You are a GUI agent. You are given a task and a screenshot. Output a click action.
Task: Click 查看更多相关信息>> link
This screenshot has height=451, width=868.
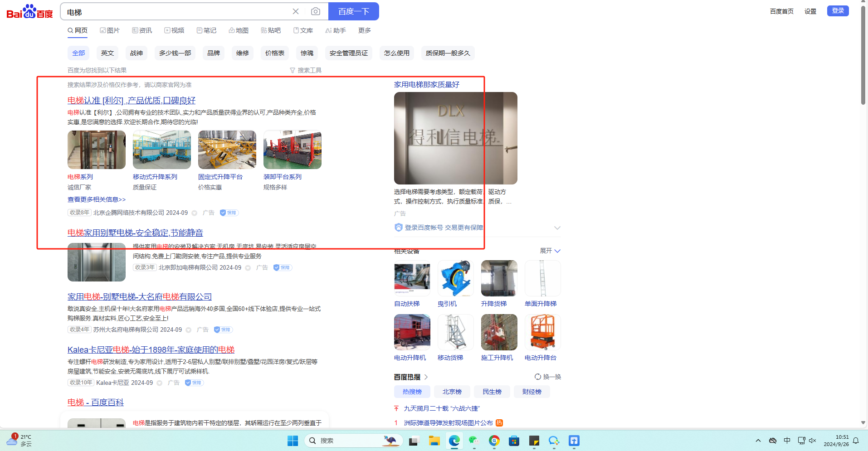click(x=97, y=199)
